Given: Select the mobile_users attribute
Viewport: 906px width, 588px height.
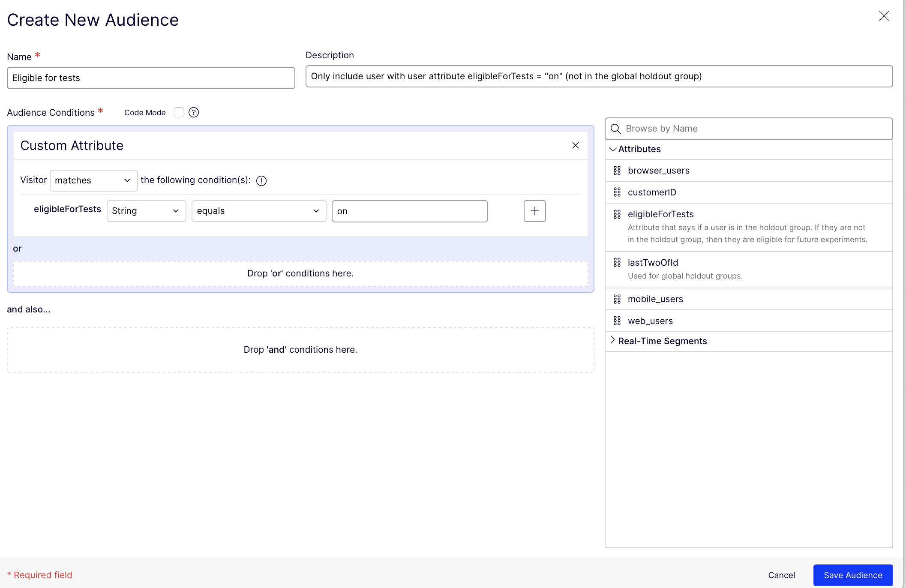Looking at the screenshot, I should coord(655,299).
